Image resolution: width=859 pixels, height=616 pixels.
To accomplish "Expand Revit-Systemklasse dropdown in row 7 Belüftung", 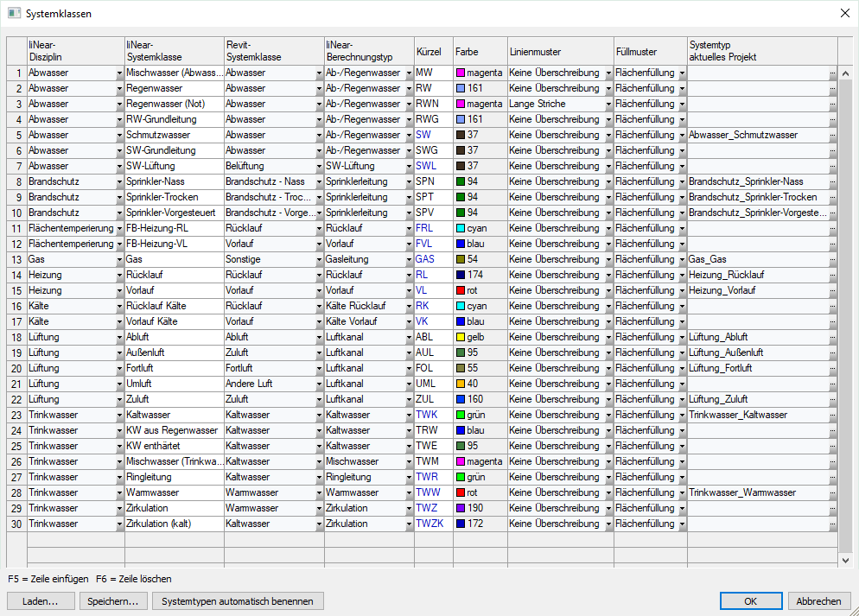I will click(x=319, y=167).
